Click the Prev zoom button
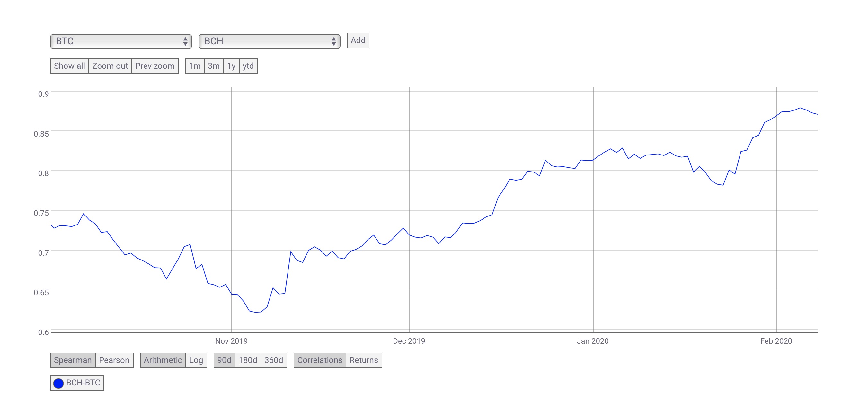 pyautogui.click(x=155, y=66)
